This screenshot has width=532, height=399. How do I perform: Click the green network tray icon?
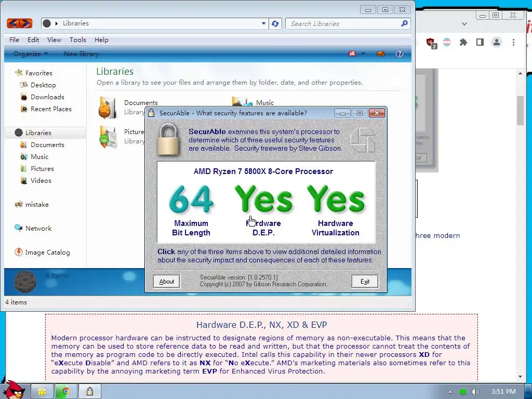[463, 392]
